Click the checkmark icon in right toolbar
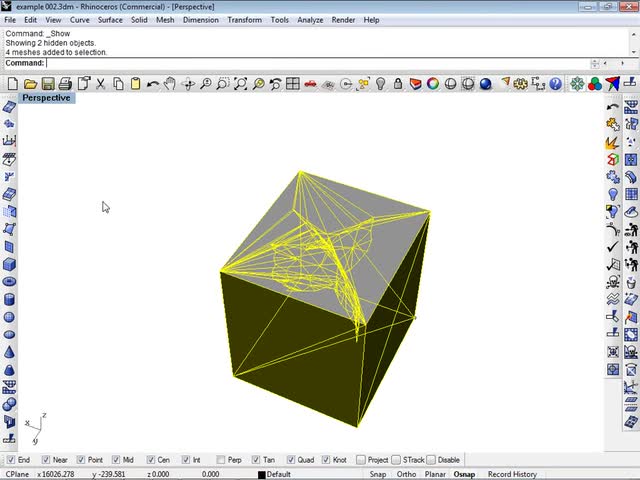This screenshot has width=640, height=480. coord(612,247)
